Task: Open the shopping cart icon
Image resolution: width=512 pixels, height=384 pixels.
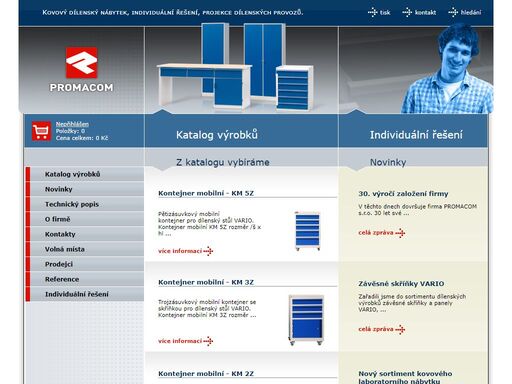Action: point(42,131)
